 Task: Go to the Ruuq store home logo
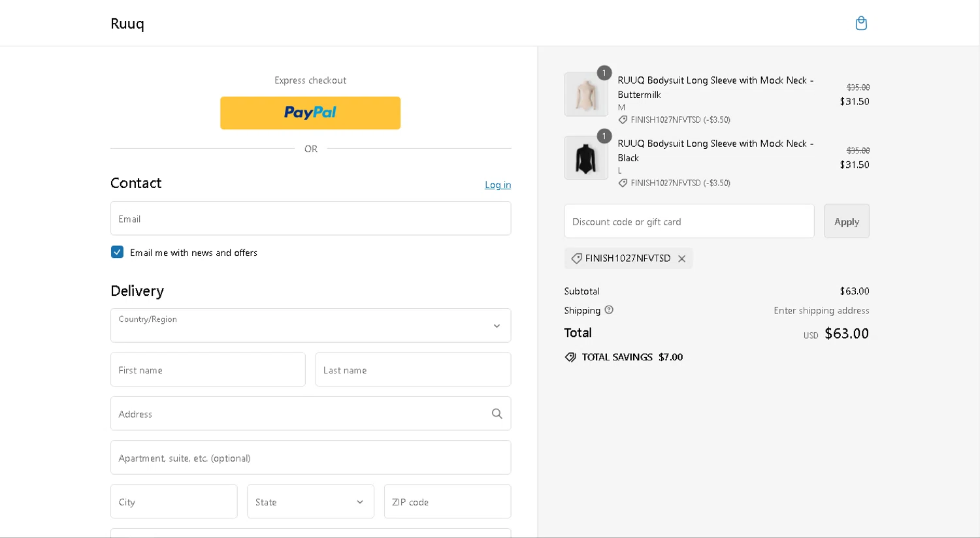127,24
